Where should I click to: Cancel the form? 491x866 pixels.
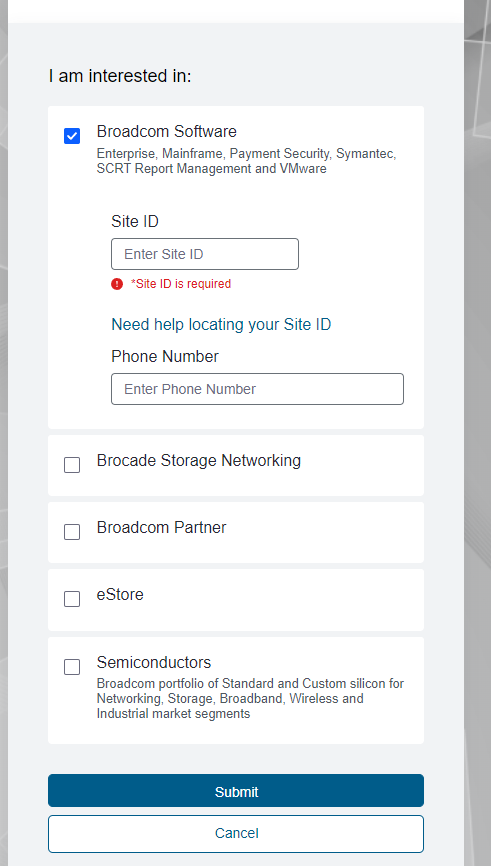(236, 833)
